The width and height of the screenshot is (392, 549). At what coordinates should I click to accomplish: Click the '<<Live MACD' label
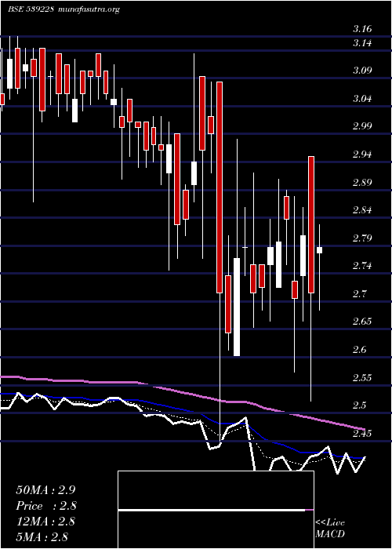[330, 529]
